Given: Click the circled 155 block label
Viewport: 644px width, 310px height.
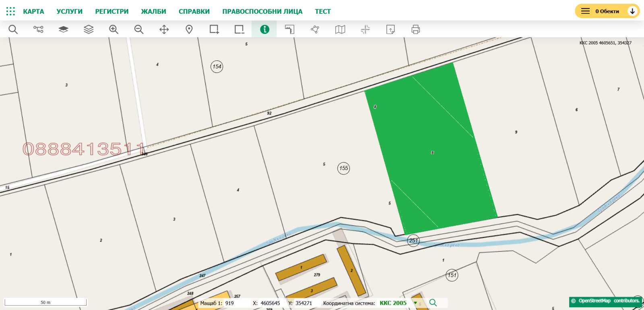Looking at the screenshot, I should pos(343,168).
